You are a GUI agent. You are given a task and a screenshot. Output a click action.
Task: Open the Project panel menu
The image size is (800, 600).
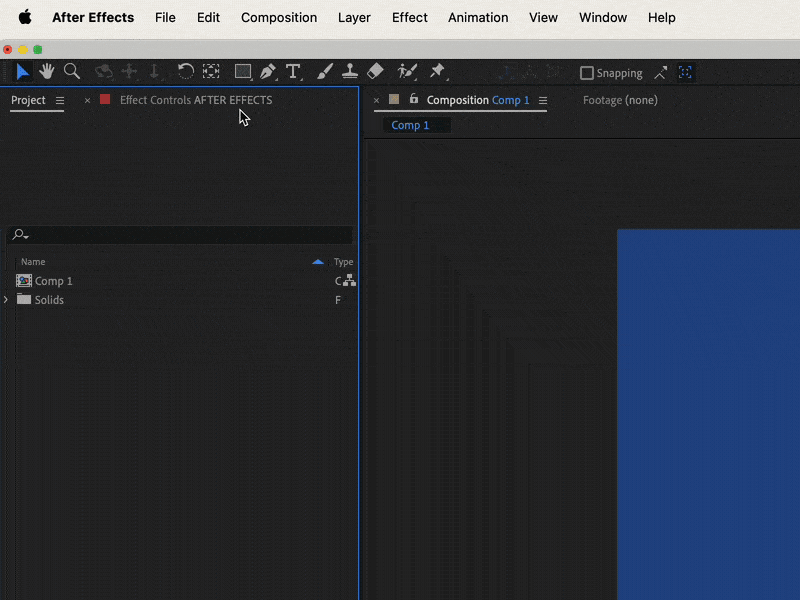[x=60, y=101]
